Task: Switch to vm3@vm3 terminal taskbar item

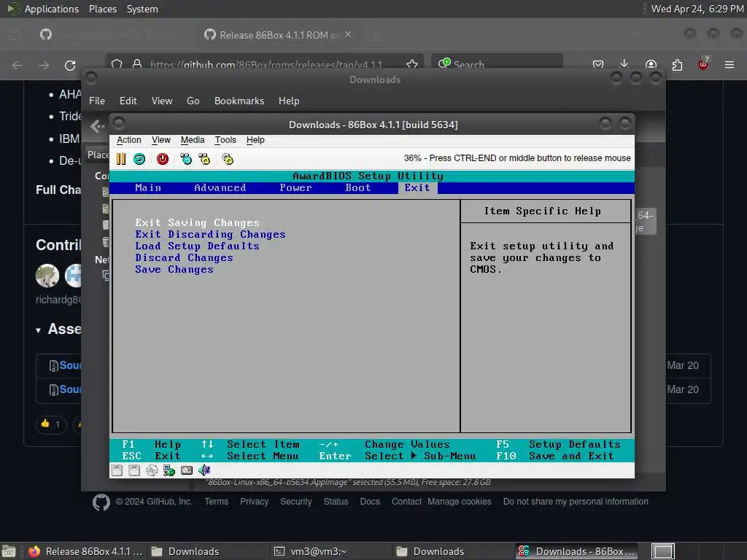Action: point(330,551)
